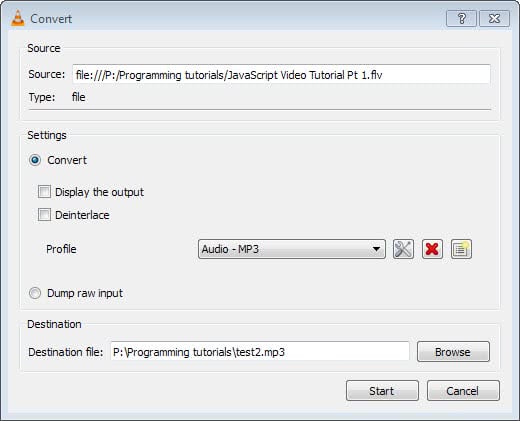Click the Browse button for destination
This screenshot has width=520, height=421.
(x=453, y=352)
